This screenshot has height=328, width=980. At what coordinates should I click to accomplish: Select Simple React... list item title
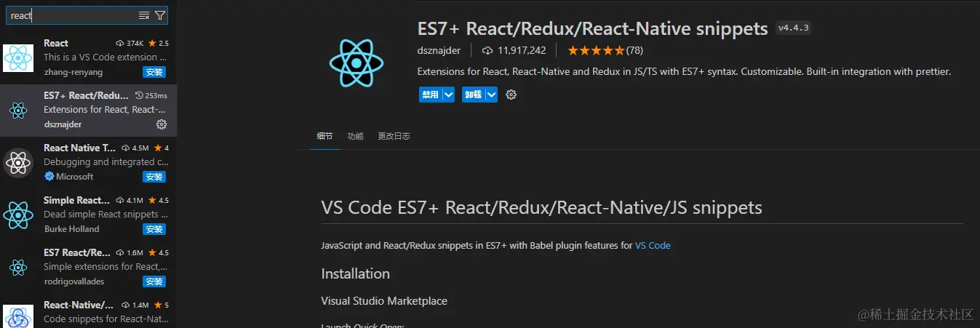76,200
